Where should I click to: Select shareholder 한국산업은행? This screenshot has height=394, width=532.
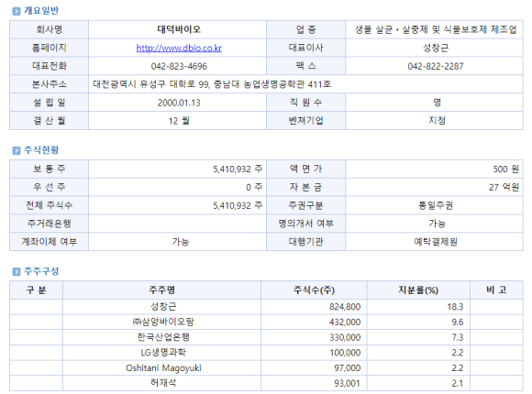click(x=163, y=337)
